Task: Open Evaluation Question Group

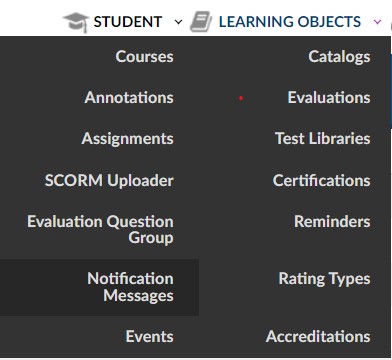Action: click(x=100, y=230)
